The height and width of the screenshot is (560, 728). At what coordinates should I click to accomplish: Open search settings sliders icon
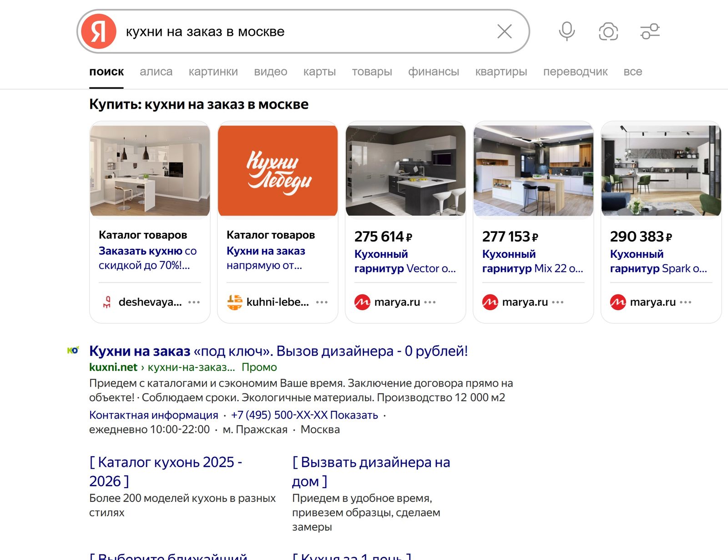click(x=650, y=31)
